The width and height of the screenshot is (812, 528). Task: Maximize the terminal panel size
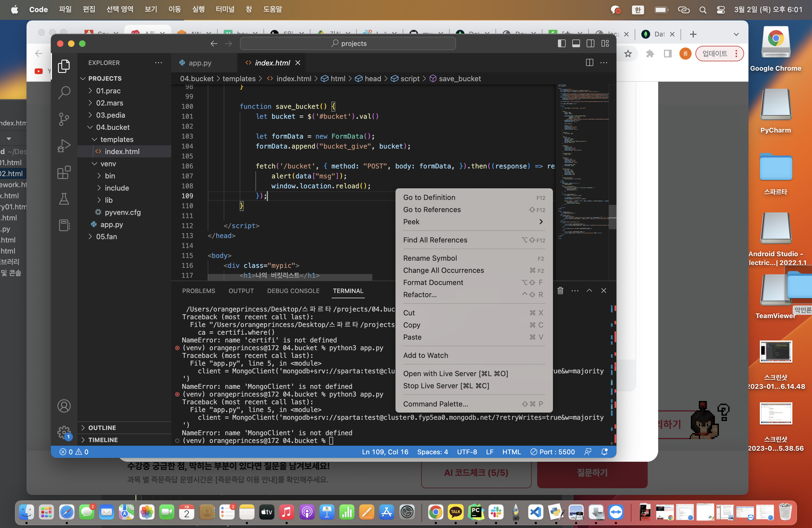tap(589, 291)
